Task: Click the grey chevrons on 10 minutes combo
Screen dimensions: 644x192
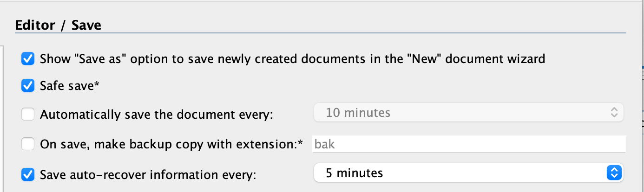Action: (x=614, y=113)
